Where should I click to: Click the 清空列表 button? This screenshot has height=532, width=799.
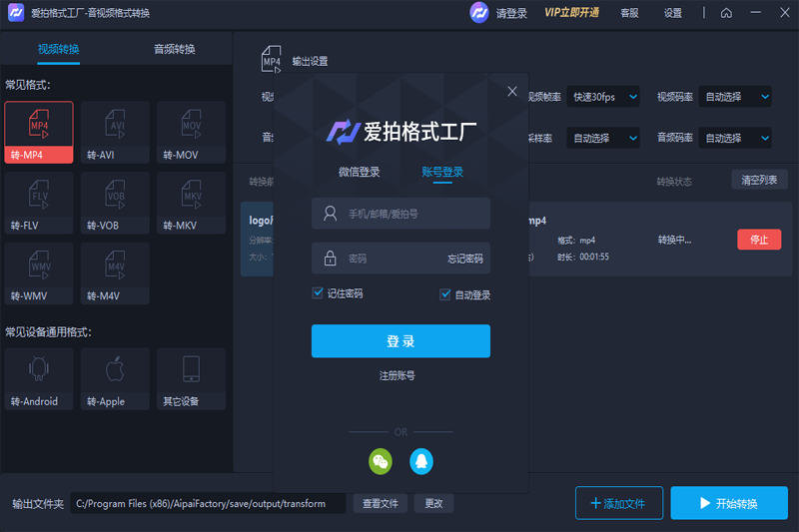pyautogui.click(x=759, y=180)
